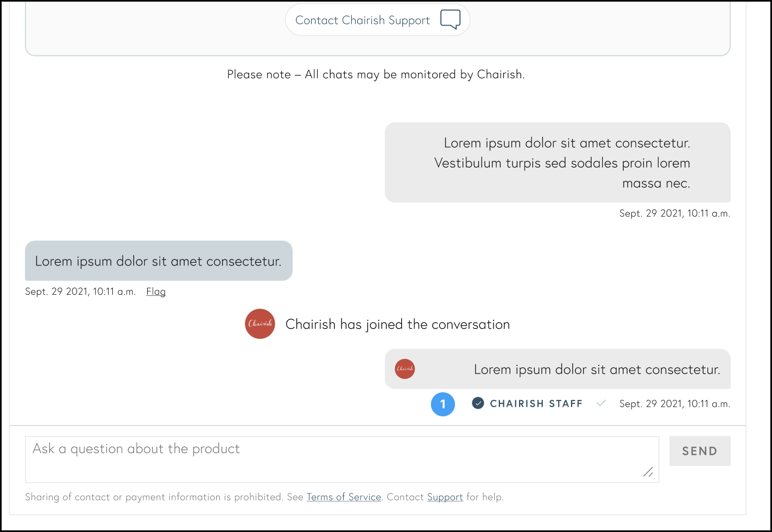Click the gray read-receipt checkmark icon
The height and width of the screenshot is (532, 772).
[601, 403]
